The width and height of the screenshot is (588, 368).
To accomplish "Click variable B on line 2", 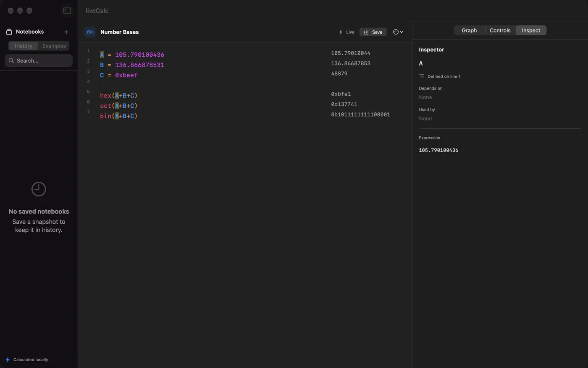I will point(102,65).
